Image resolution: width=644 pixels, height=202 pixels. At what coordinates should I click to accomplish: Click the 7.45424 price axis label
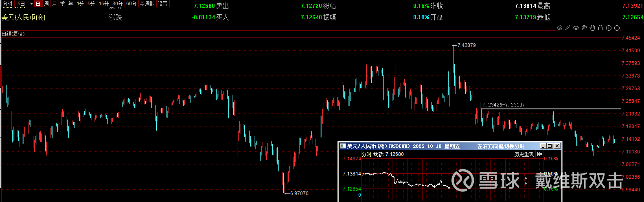click(x=631, y=38)
